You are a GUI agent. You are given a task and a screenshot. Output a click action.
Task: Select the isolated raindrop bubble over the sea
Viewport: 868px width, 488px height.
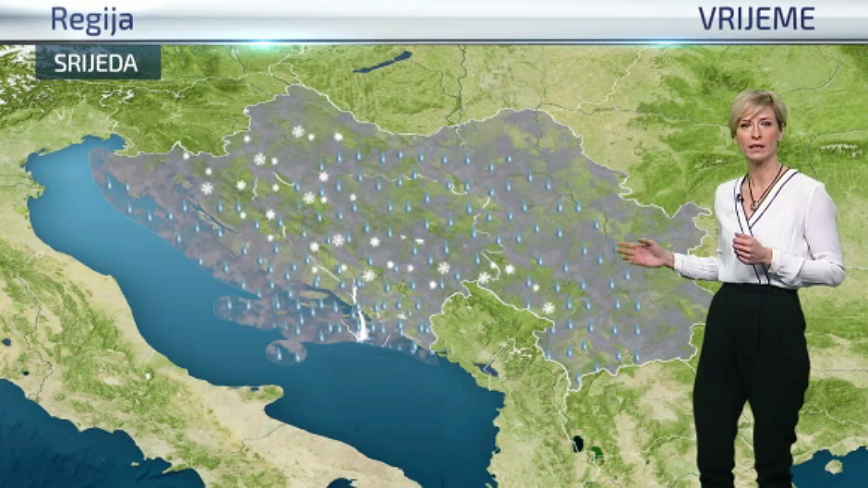coord(285,351)
